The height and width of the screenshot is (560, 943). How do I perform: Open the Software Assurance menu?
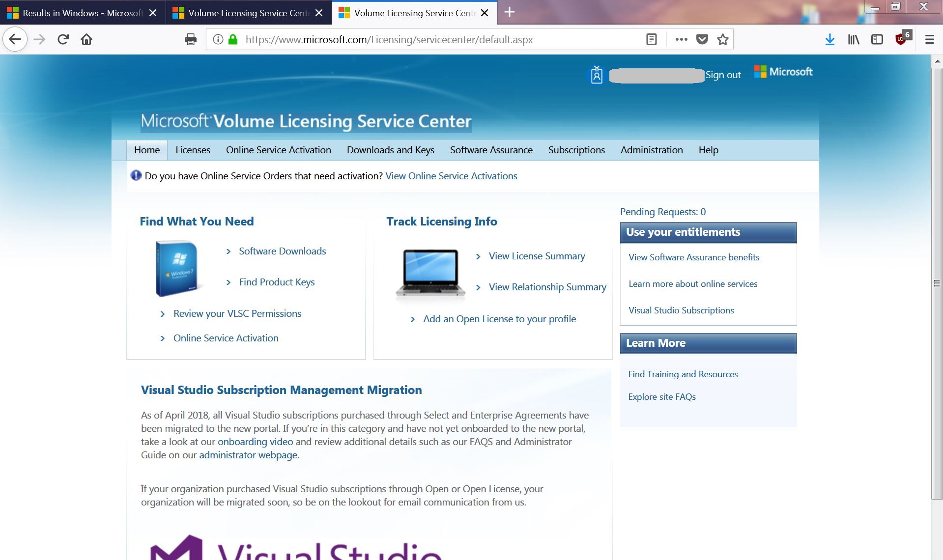tap(491, 150)
